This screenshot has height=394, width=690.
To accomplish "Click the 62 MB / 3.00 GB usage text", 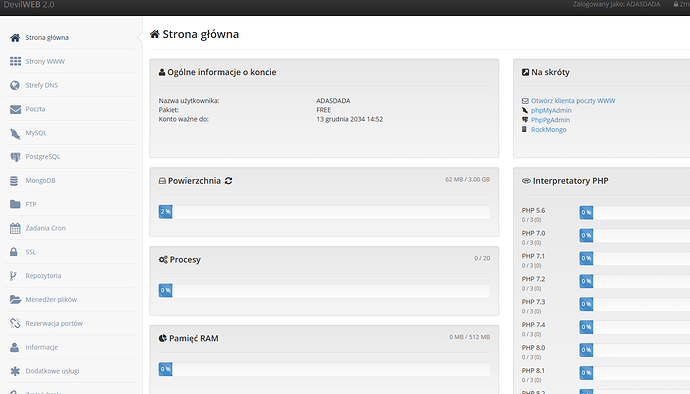I will (467, 180).
